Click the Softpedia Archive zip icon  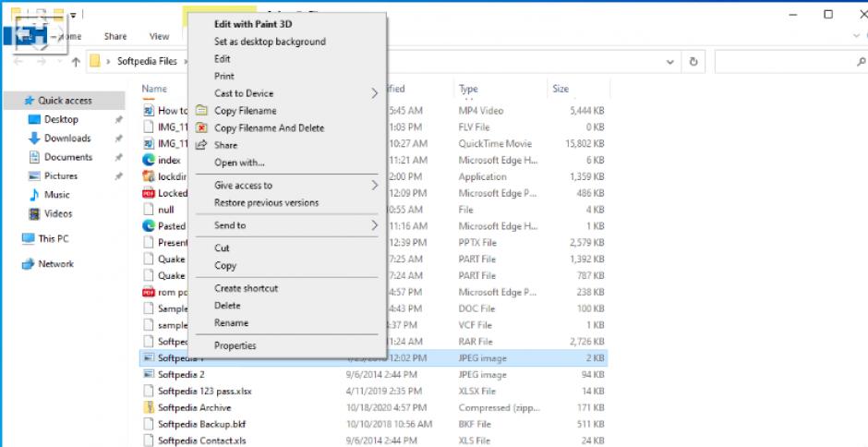click(149, 407)
